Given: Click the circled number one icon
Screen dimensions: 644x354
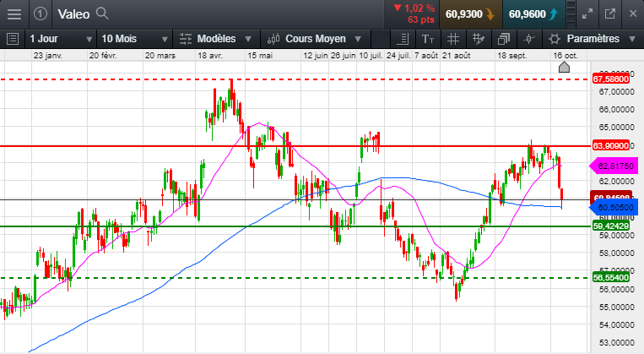Looking at the screenshot, I should click(x=41, y=14).
